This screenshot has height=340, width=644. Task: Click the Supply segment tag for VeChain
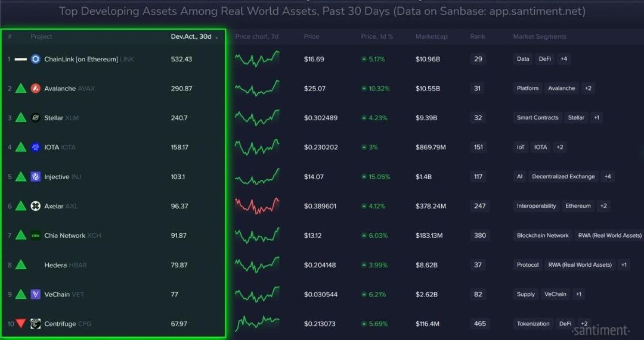(x=526, y=294)
